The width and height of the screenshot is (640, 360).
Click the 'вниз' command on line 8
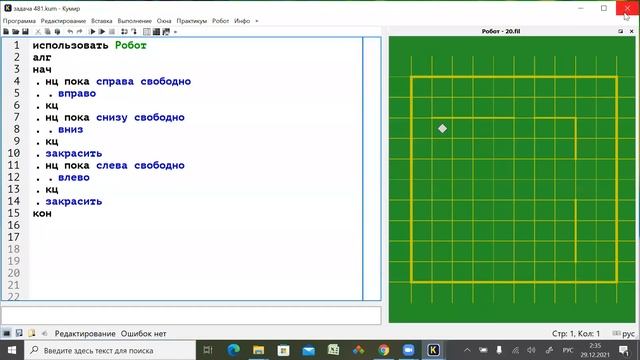(71, 129)
